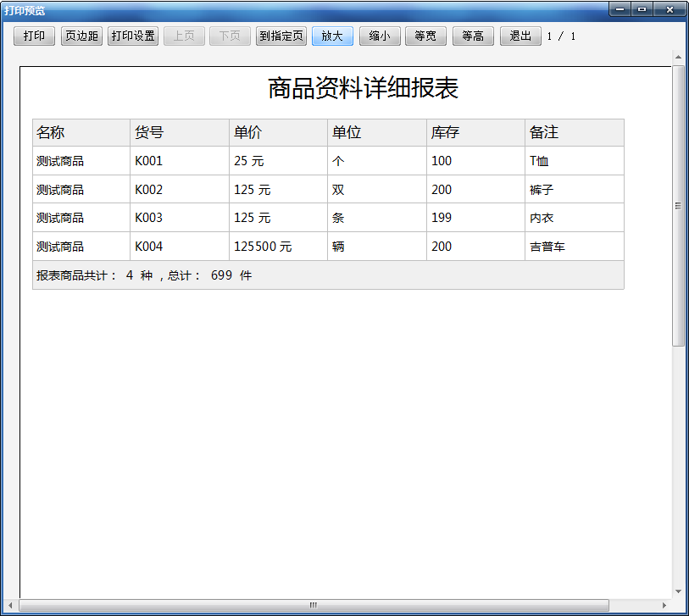Click the vertical scrollbar up arrow
This screenshot has width=689, height=616.
(679, 57)
